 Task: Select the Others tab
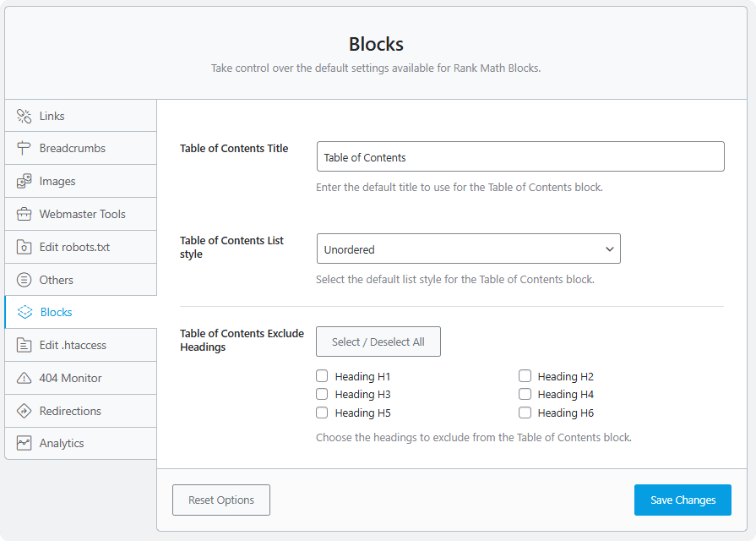pos(81,280)
